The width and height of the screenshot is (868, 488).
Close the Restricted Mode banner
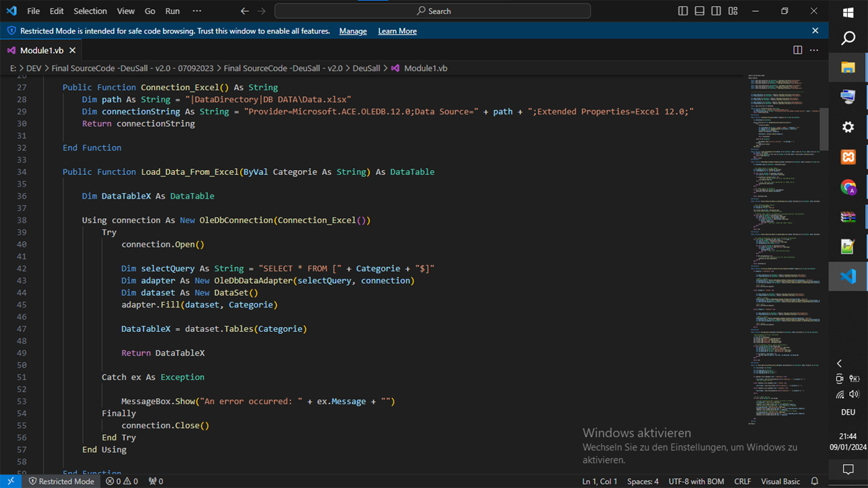click(815, 31)
